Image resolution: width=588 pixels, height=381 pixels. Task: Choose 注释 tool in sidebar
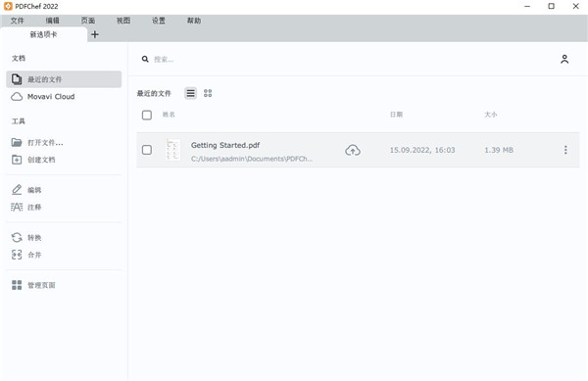[x=34, y=208]
